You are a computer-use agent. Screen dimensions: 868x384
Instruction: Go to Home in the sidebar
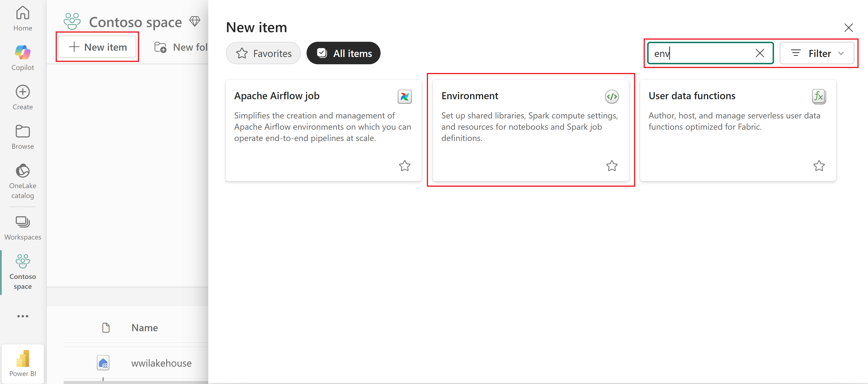[23, 19]
